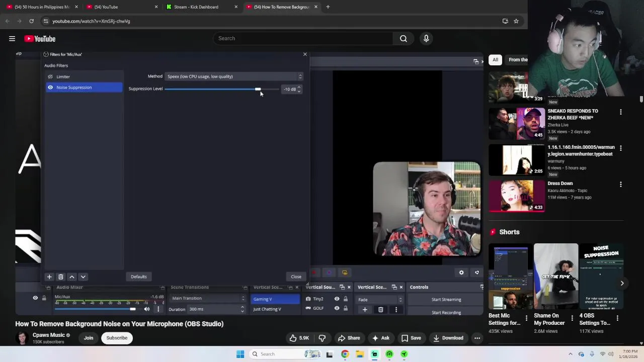This screenshot has width=644, height=362.
Task: Remove the selected vertical transition
Action: pyautogui.click(x=380, y=310)
